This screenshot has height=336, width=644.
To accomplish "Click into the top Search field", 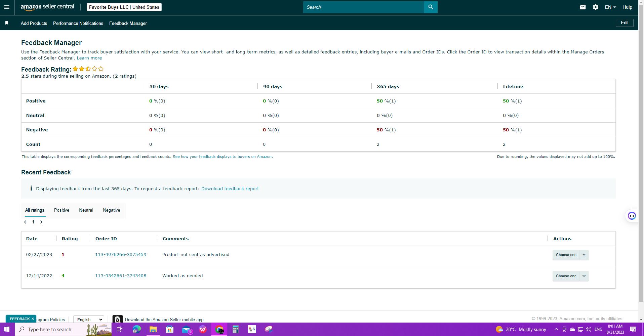I will [x=364, y=7].
